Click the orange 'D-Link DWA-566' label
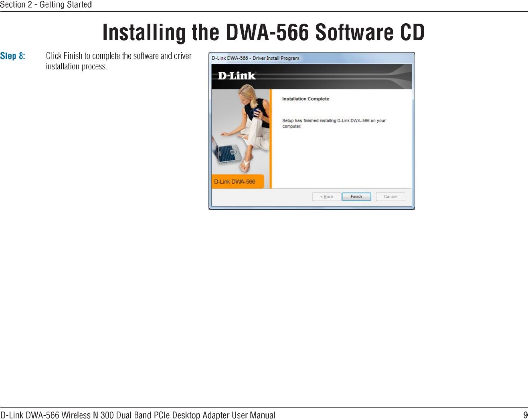Image resolution: width=528 pixels, height=420 pixels. [237, 182]
